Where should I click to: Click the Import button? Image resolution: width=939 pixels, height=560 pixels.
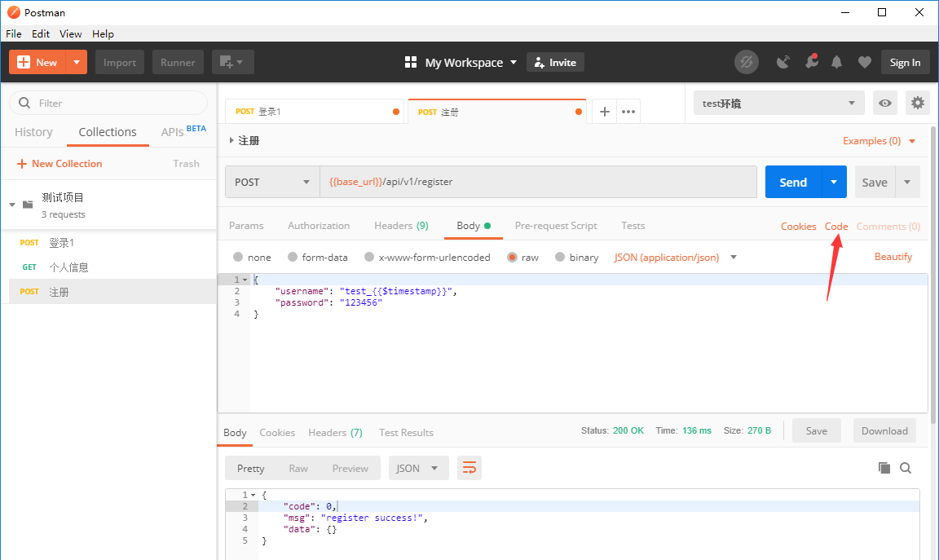coord(120,62)
